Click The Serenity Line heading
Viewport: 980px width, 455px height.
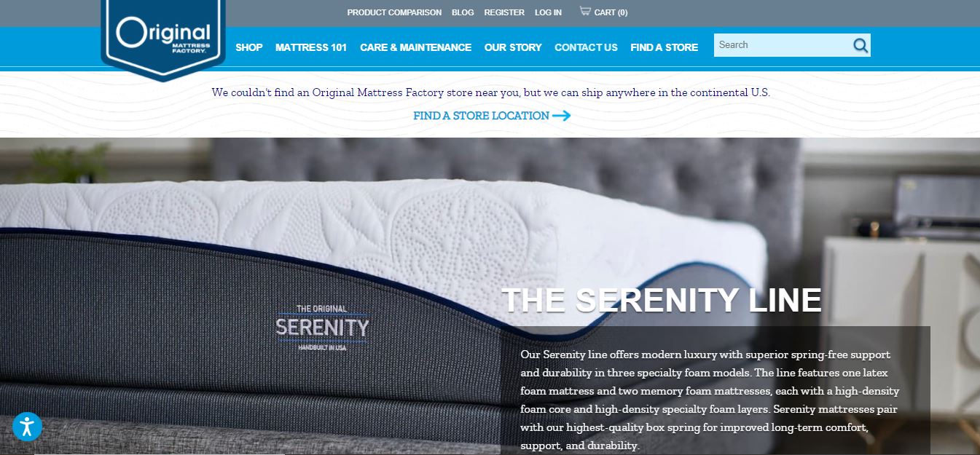pos(662,300)
